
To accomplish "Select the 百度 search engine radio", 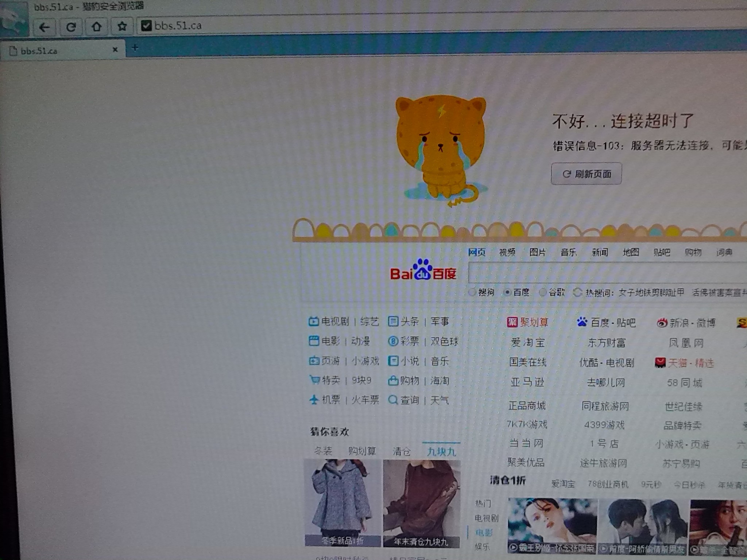I will pyautogui.click(x=507, y=292).
